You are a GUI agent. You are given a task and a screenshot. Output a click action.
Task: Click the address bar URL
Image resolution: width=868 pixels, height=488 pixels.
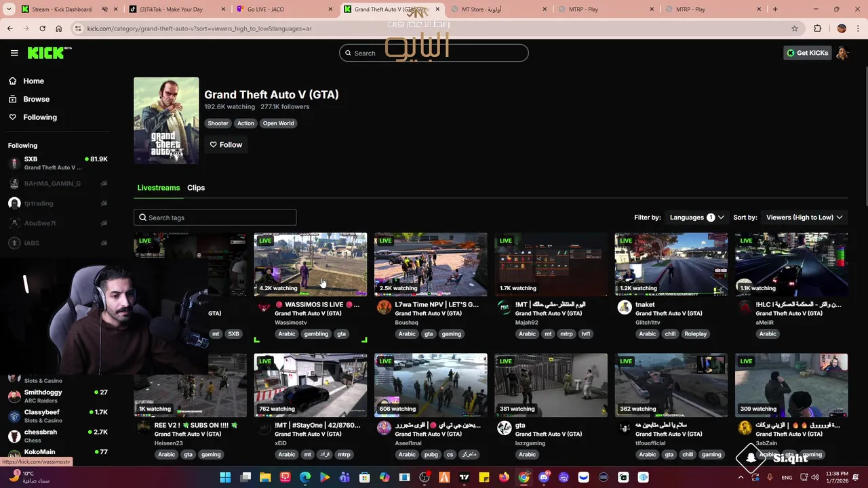tap(199, 28)
